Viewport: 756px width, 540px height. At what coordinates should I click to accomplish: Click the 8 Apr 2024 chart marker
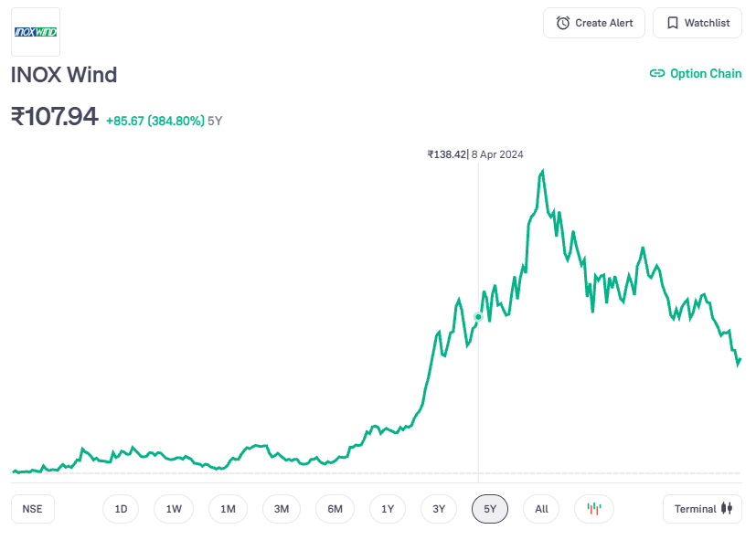[x=478, y=317]
